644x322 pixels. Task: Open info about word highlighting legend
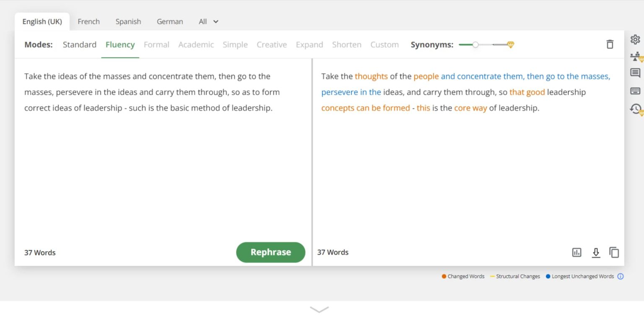click(620, 276)
